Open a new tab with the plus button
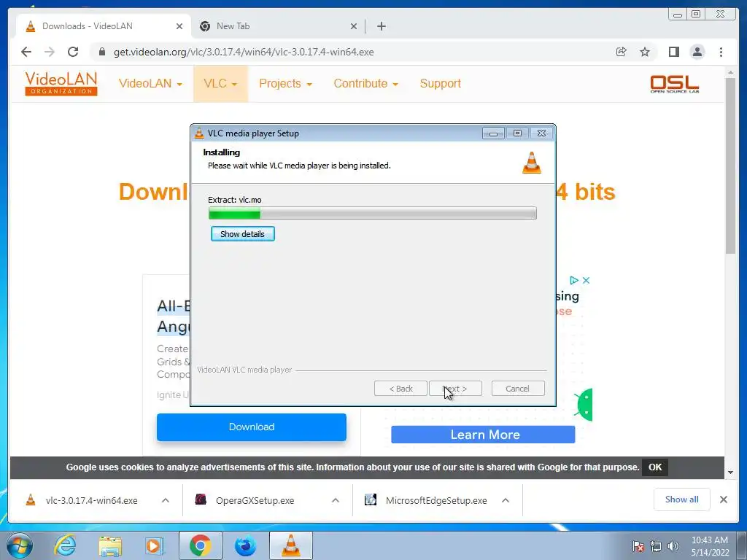This screenshot has height=560, width=747. (x=381, y=26)
